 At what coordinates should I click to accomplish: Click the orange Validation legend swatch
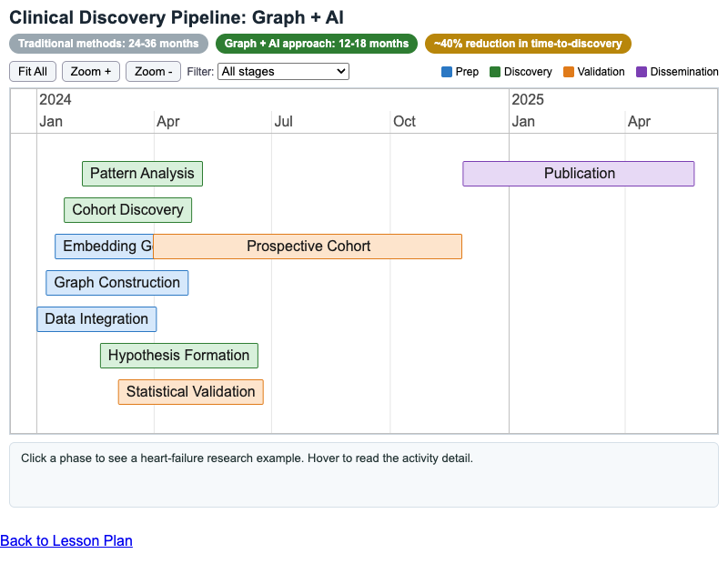point(569,72)
